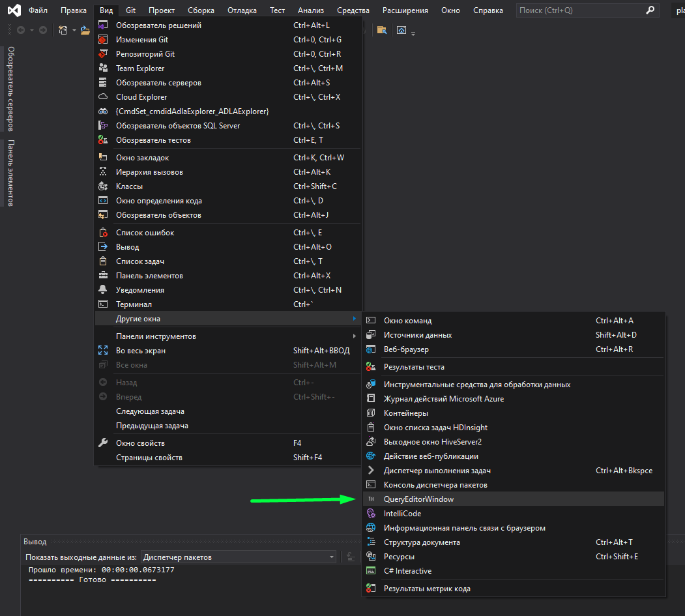
Task: Open Обозреватель решений from the View menu
Action: coord(158,25)
